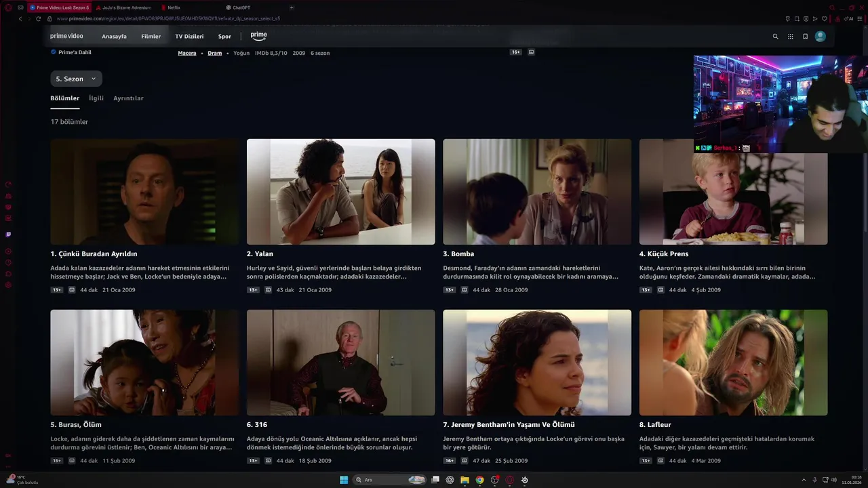
Task: Click the browser address bar URL
Action: point(169,18)
